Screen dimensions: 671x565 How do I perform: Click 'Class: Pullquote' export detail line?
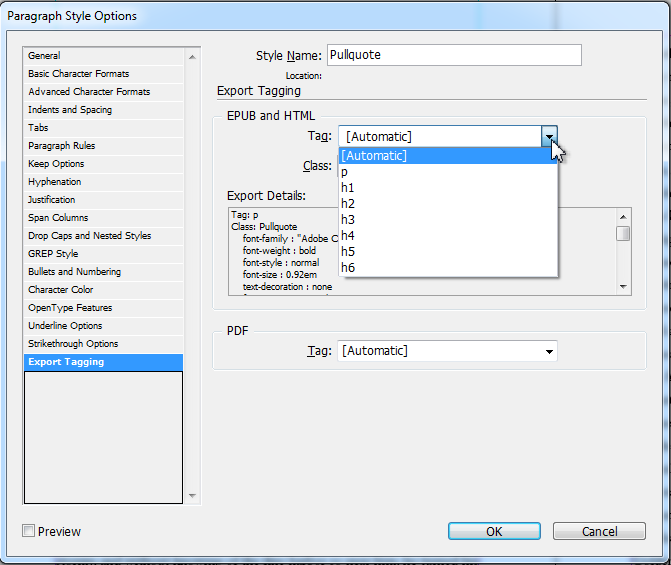pyautogui.click(x=264, y=226)
